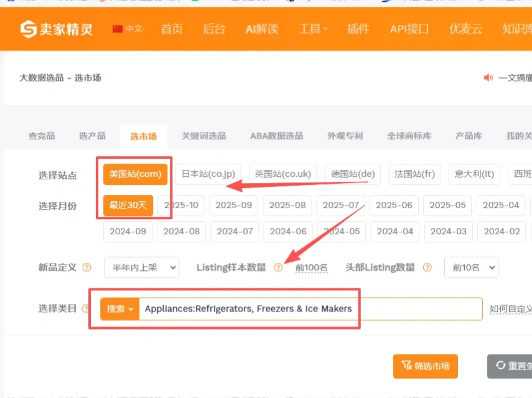Open 插件 in top navigation

pos(358,29)
